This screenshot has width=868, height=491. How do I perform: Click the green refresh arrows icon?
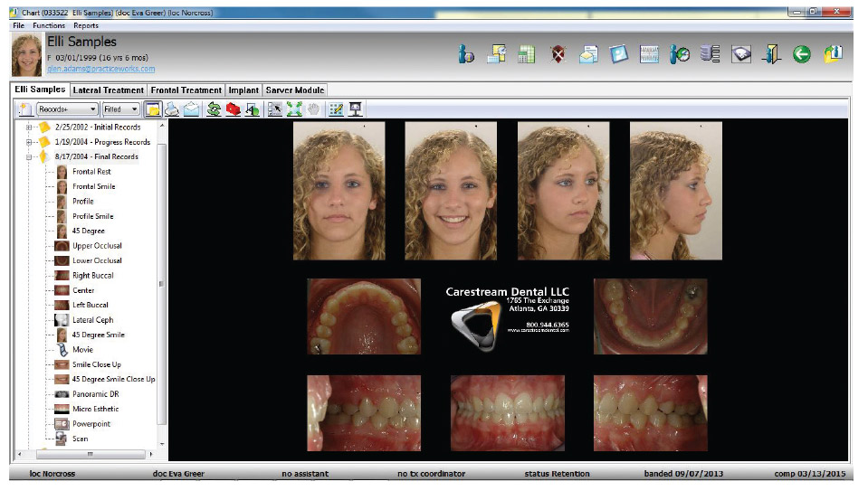pyautogui.click(x=215, y=109)
